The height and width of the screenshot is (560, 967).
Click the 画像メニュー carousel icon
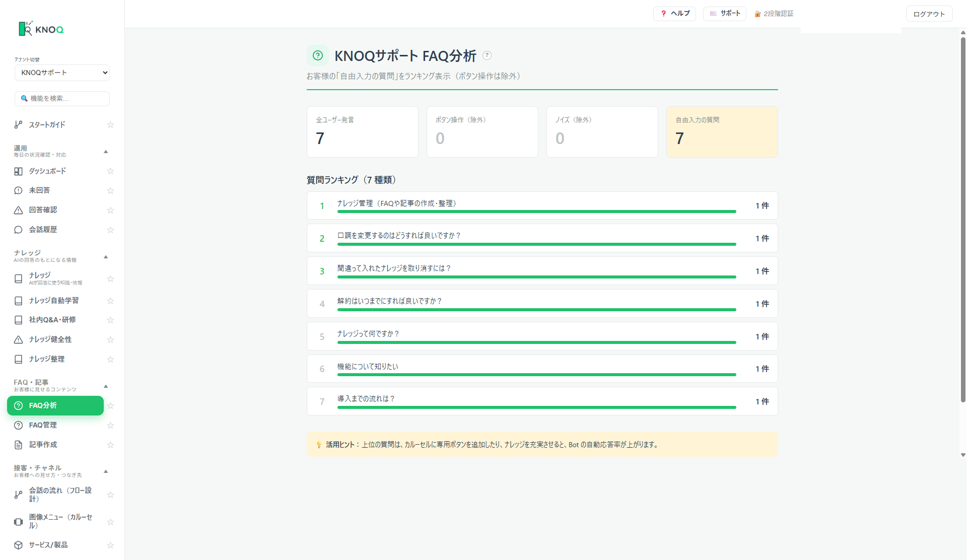click(18, 522)
